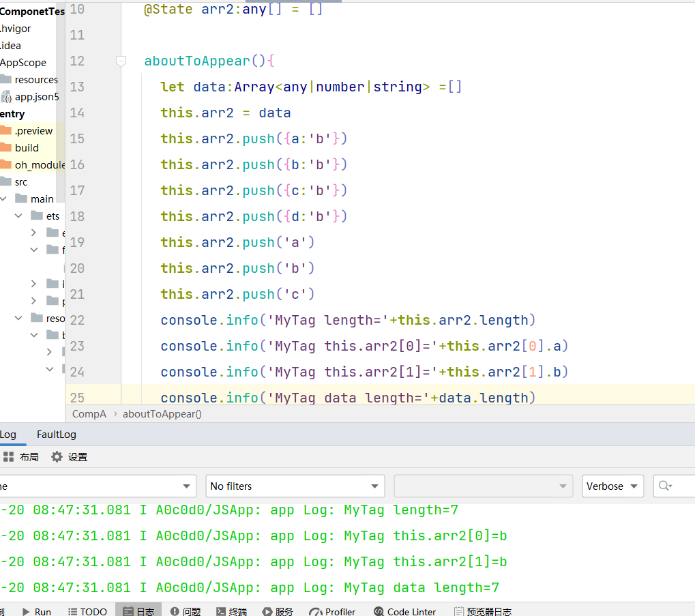Open the 预览器日志 tool window

pos(483,612)
